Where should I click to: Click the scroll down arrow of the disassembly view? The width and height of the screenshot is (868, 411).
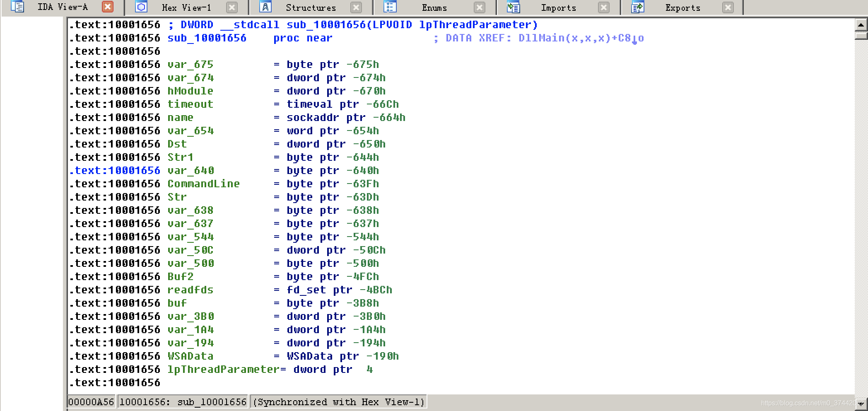861,404
